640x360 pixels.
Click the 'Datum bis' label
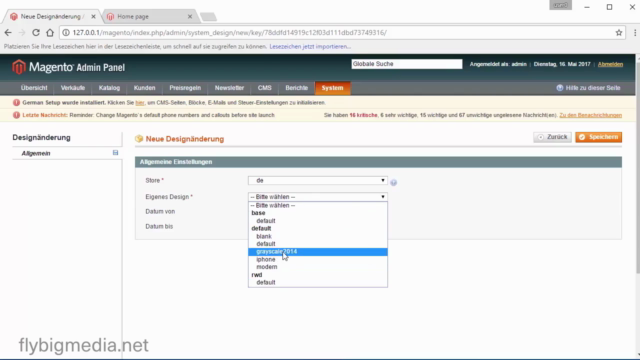(x=159, y=227)
